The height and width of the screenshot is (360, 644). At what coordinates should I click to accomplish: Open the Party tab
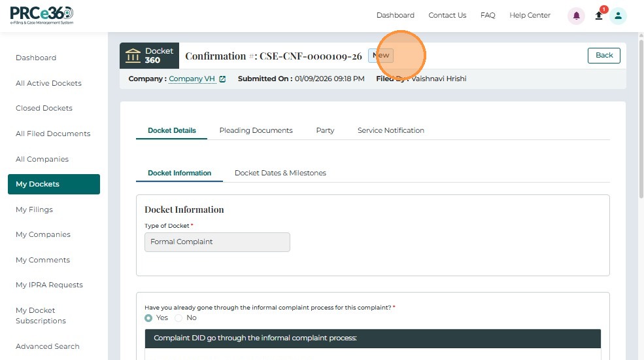click(x=325, y=130)
